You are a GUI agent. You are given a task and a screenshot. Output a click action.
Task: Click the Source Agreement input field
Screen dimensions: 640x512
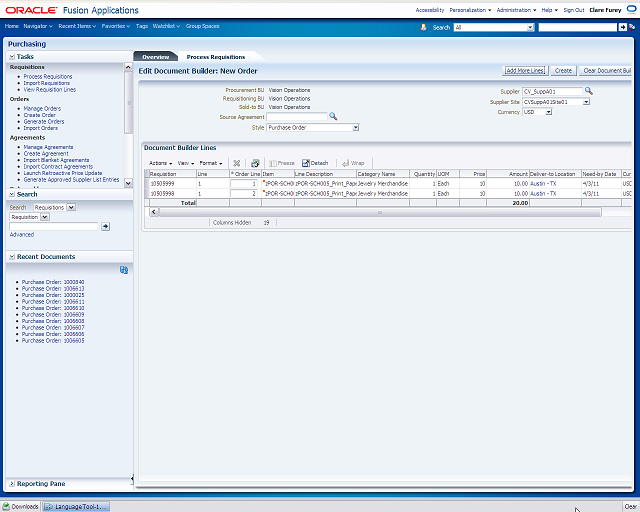(x=297, y=117)
